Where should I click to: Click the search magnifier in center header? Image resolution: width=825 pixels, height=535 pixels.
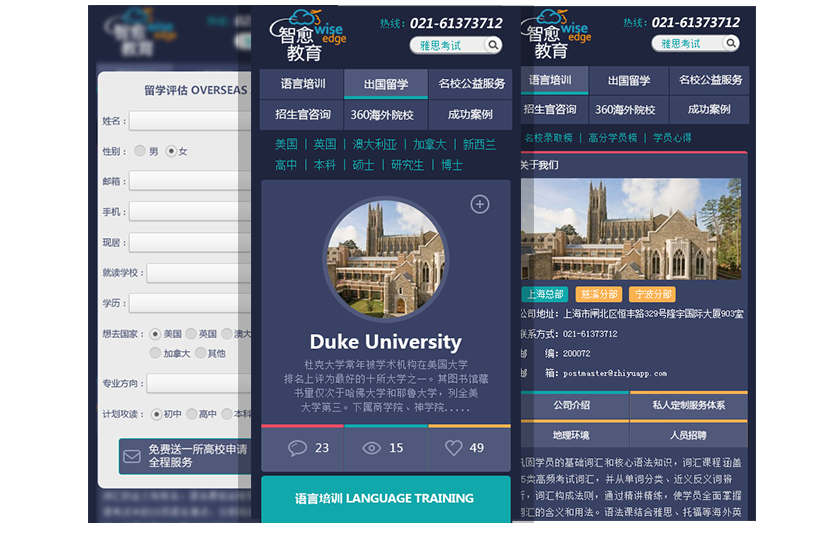pos(492,45)
